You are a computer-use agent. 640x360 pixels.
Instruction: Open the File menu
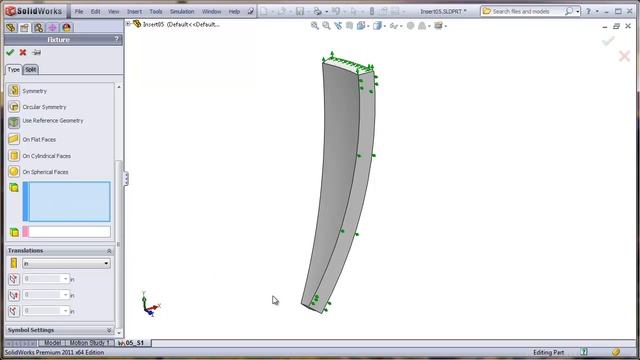tap(79, 11)
